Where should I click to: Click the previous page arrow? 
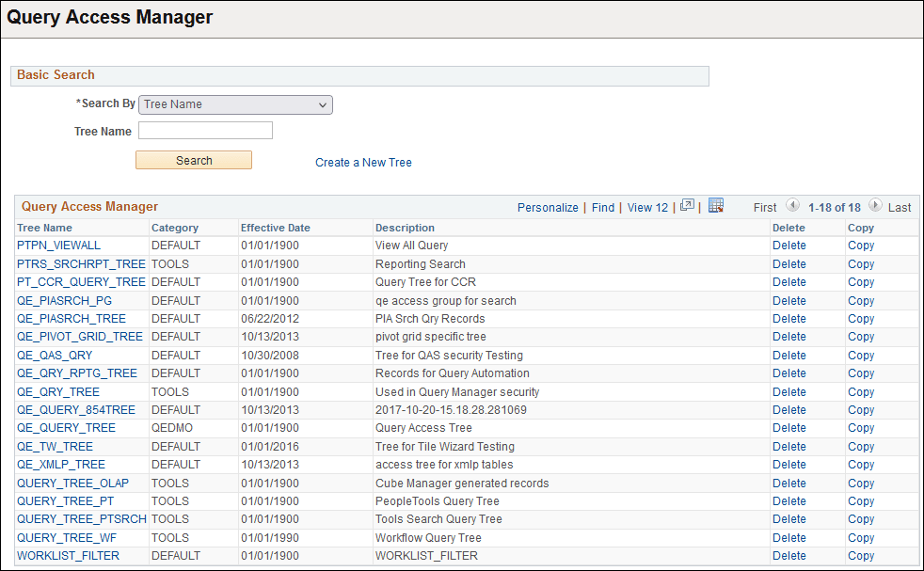(x=792, y=206)
